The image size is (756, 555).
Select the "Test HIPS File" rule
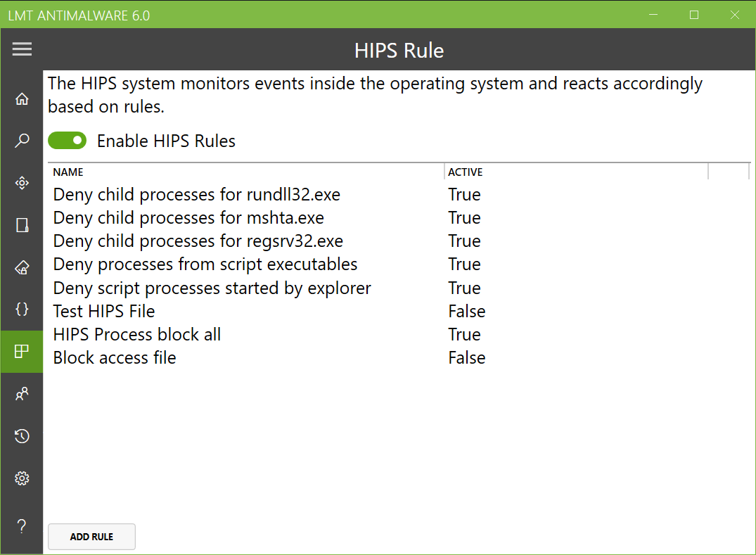pos(104,311)
